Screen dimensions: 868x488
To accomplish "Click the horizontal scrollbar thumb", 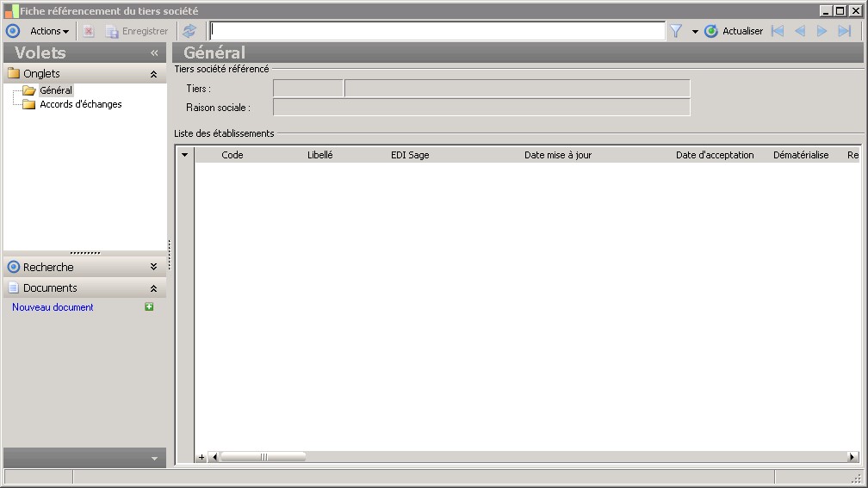I will [263, 457].
